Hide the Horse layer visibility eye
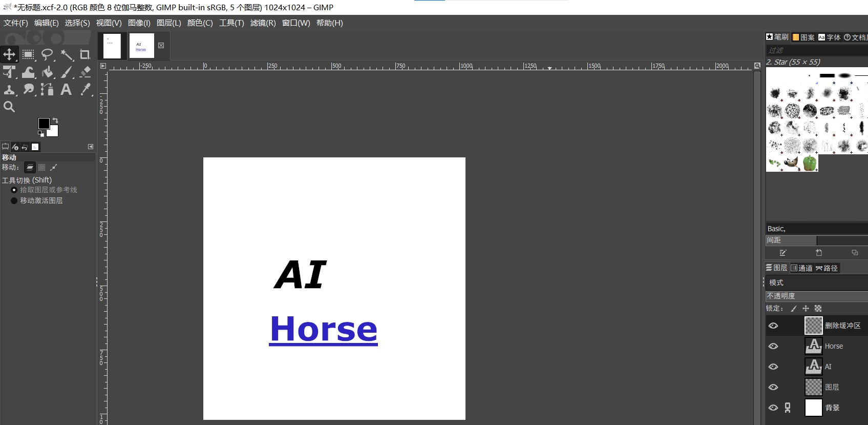 773,346
